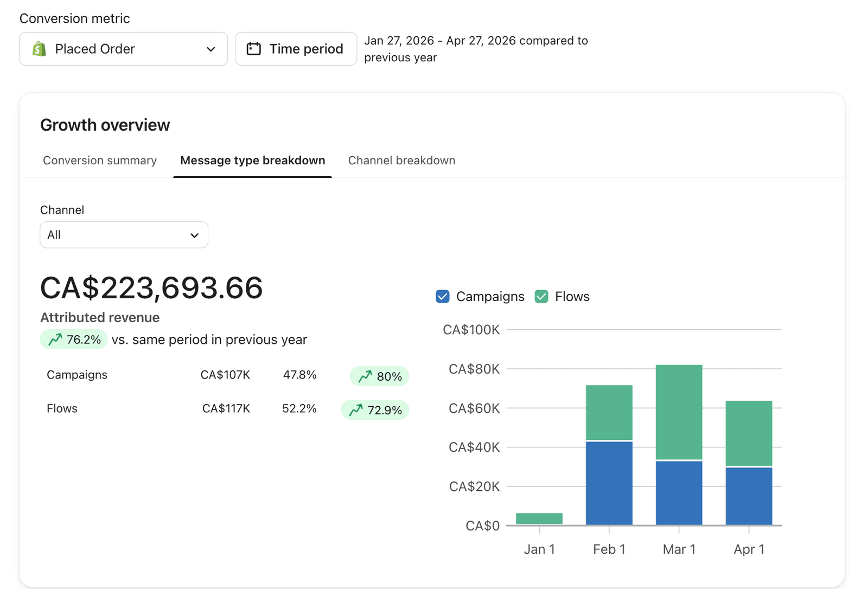The width and height of the screenshot is (868, 589).
Task: Click the Shopify bag icon in metric selector
Action: pos(39,49)
